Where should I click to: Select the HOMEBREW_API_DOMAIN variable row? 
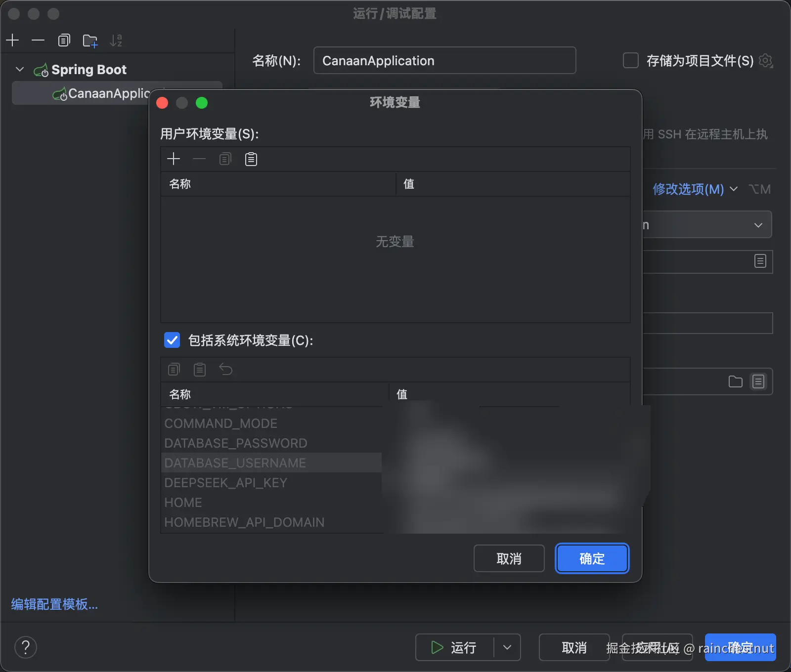point(271,522)
